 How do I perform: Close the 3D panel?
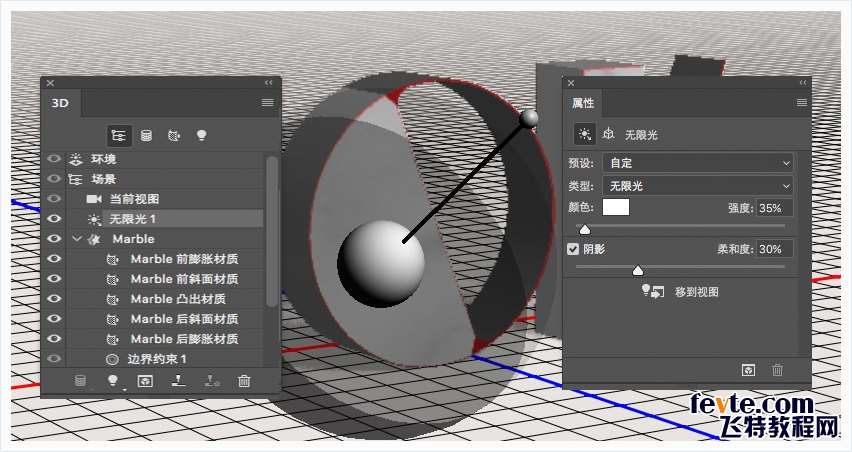pos(50,83)
